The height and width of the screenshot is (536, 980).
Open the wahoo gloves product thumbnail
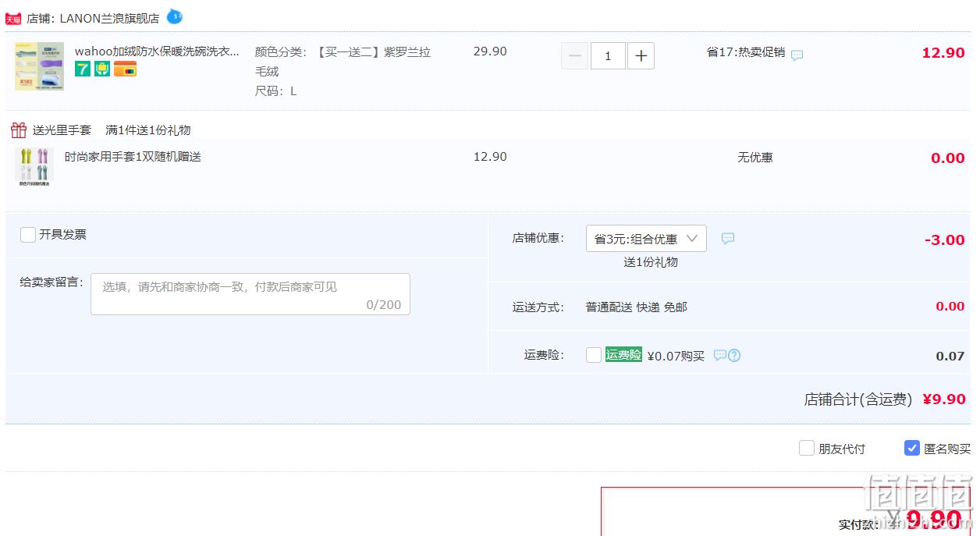coord(39,66)
